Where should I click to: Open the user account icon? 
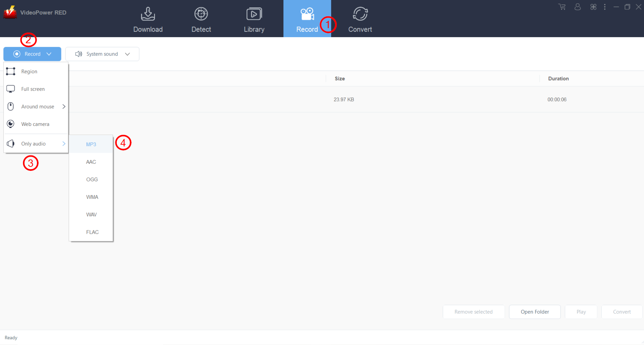click(577, 7)
